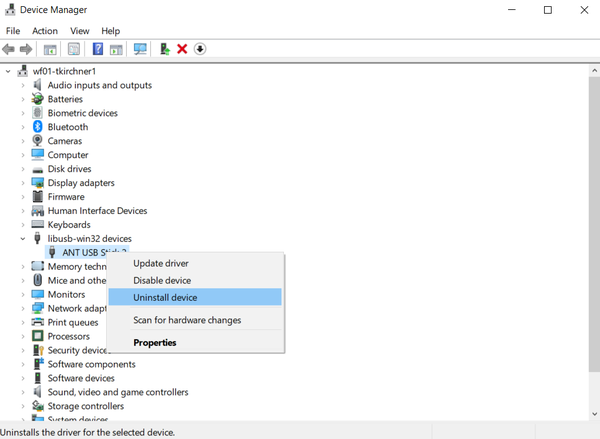
Task: Click the Security devices key icon
Action: click(x=38, y=350)
